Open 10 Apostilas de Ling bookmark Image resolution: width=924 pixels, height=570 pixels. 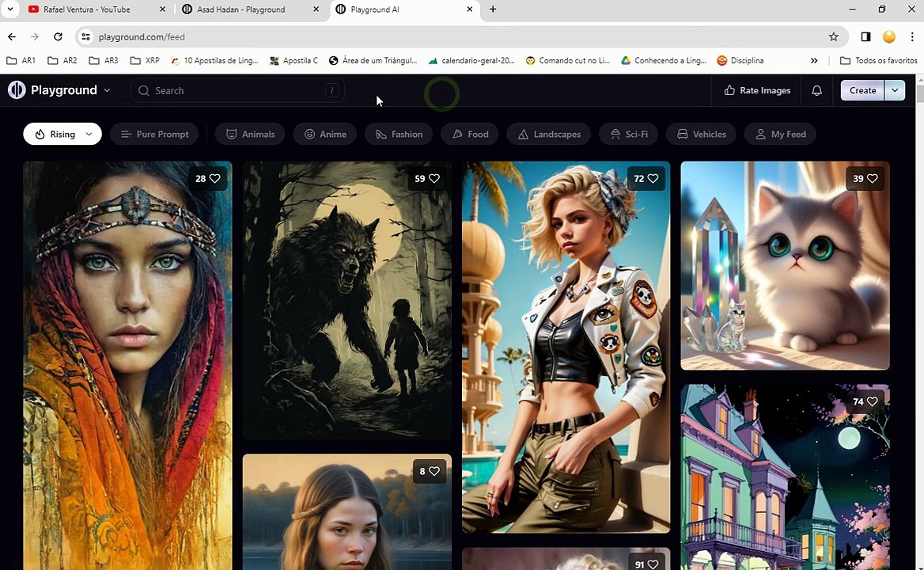pyautogui.click(x=214, y=60)
